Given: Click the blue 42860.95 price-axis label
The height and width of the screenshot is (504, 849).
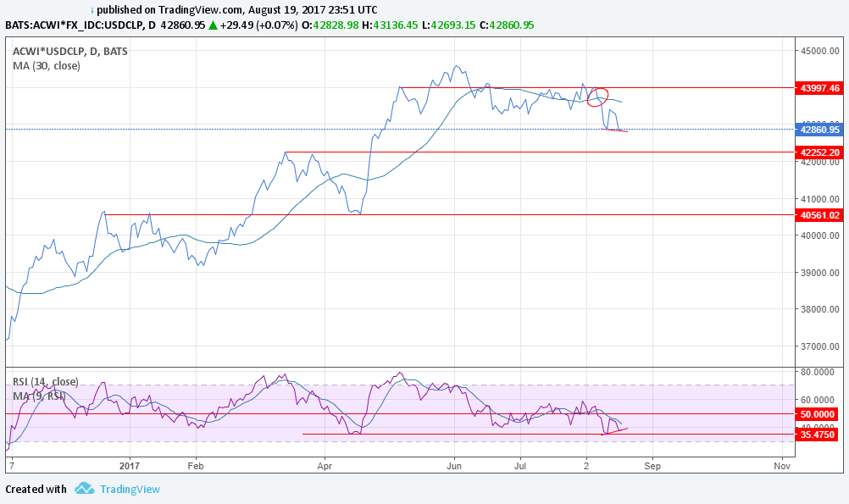Looking at the screenshot, I should tap(819, 130).
